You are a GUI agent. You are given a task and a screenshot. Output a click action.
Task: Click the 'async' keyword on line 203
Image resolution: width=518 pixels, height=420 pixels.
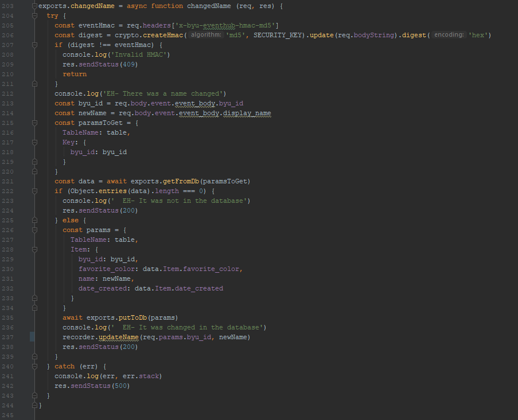[137, 6]
